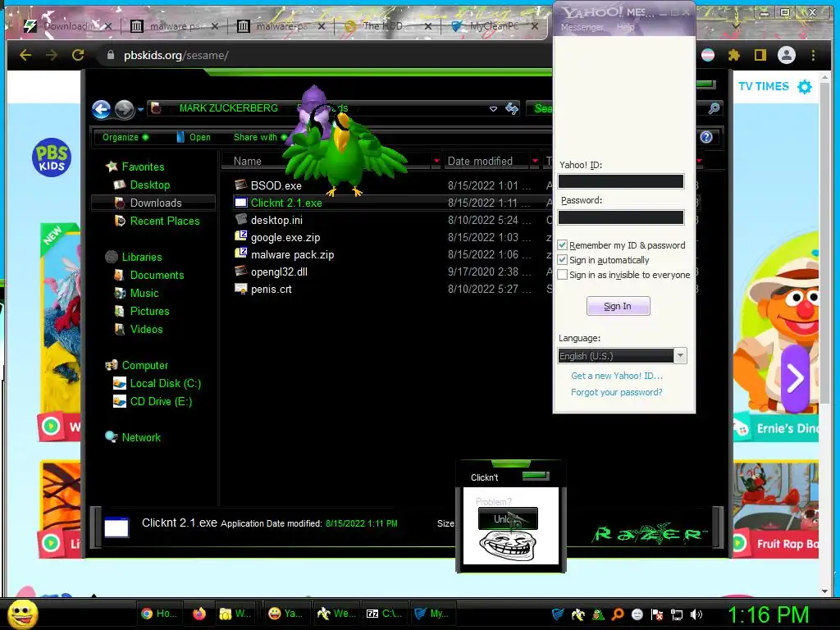Viewport: 840px width, 630px height.
Task: Open the Share with dropdown
Action: pos(260,137)
